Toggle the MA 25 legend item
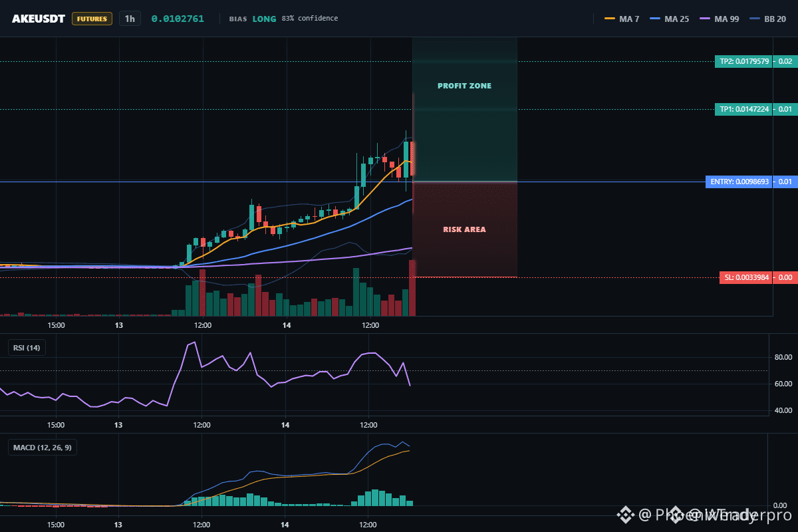This screenshot has height=532, width=798. coord(670,19)
